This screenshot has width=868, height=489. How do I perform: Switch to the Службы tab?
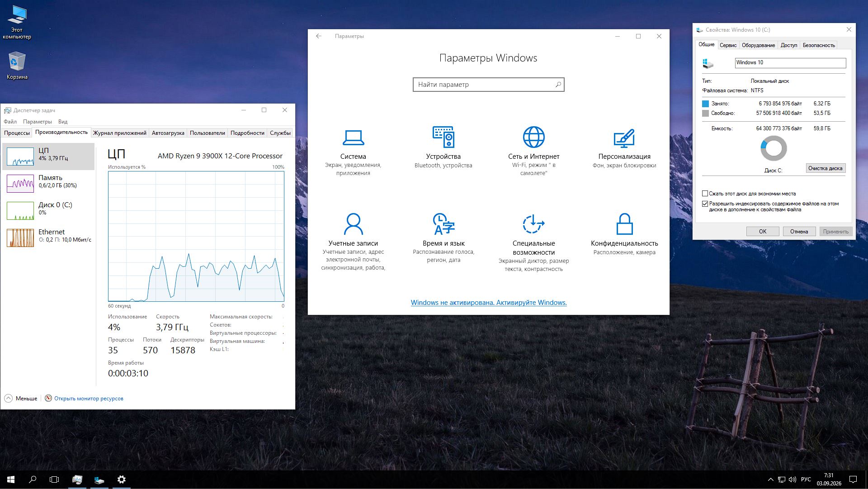pyautogui.click(x=280, y=133)
